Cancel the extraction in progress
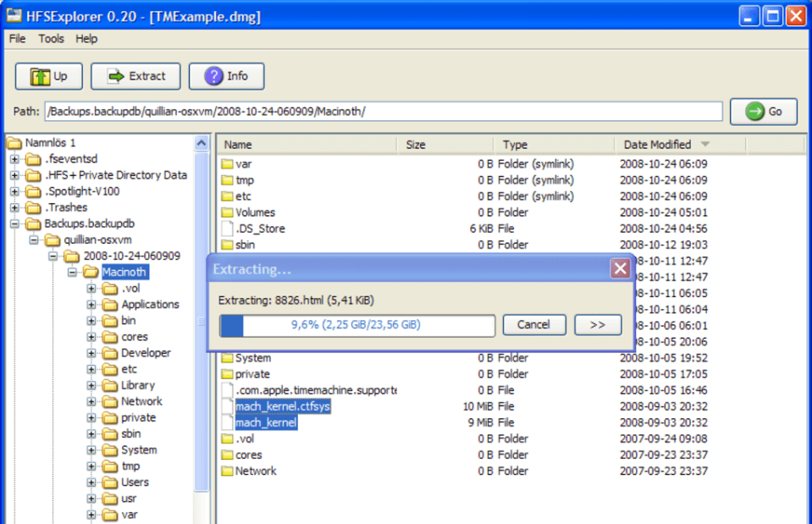 (x=534, y=325)
